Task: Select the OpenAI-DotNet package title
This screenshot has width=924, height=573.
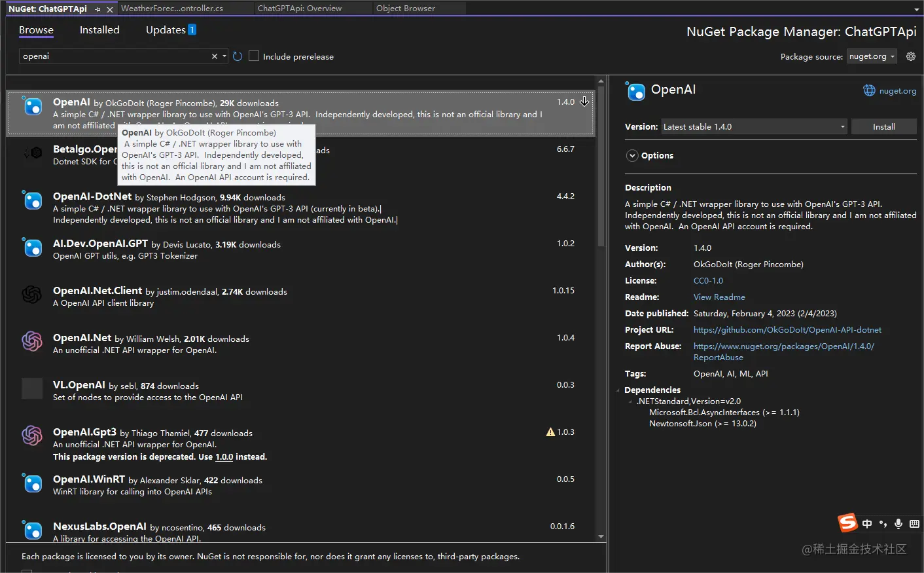Action: [92, 196]
